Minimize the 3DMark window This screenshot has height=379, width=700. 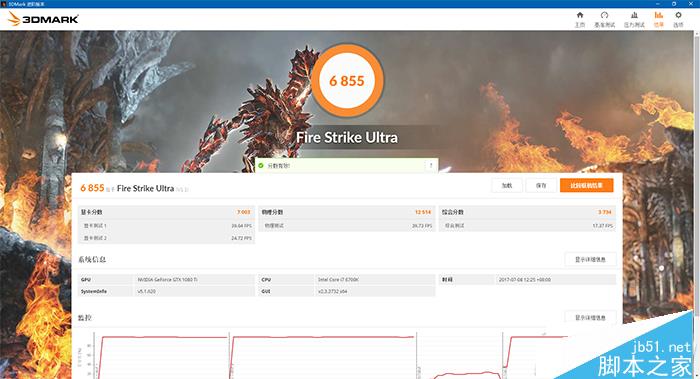(657, 4)
